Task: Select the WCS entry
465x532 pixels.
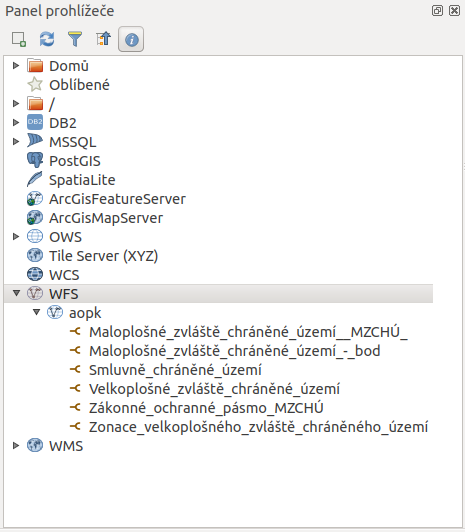Action: [x=64, y=275]
